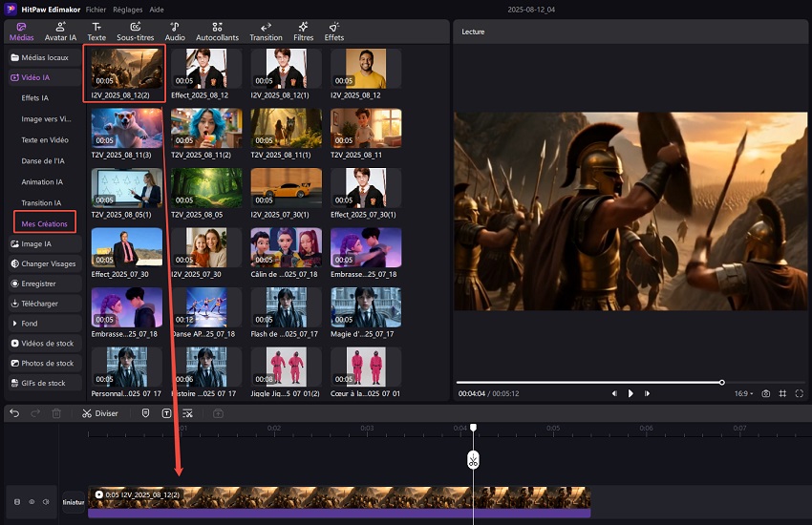This screenshot has height=525, width=812.
Task: Click the undo arrow icon
Action: (x=14, y=413)
